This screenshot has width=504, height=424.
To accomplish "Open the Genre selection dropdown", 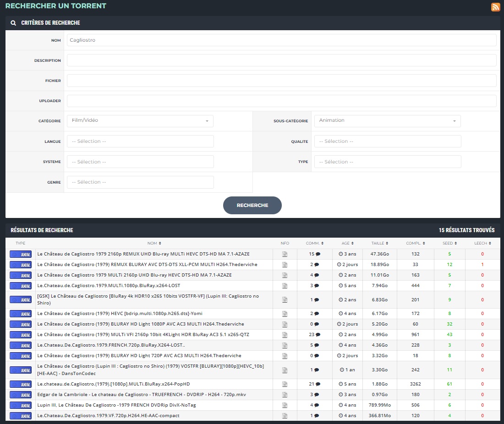I will click(x=140, y=182).
